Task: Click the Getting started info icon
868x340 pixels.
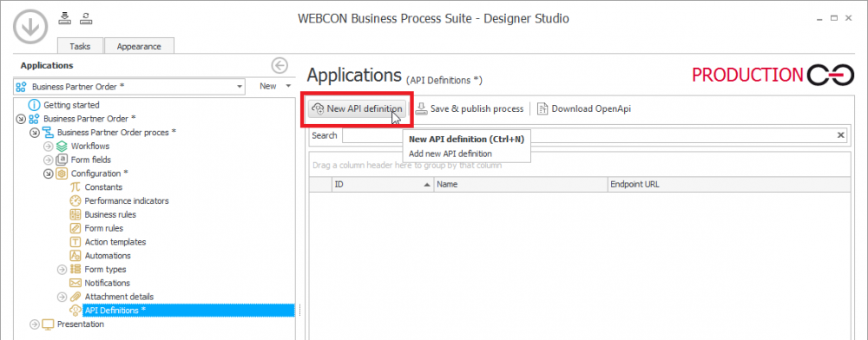Action: point(35,104)
